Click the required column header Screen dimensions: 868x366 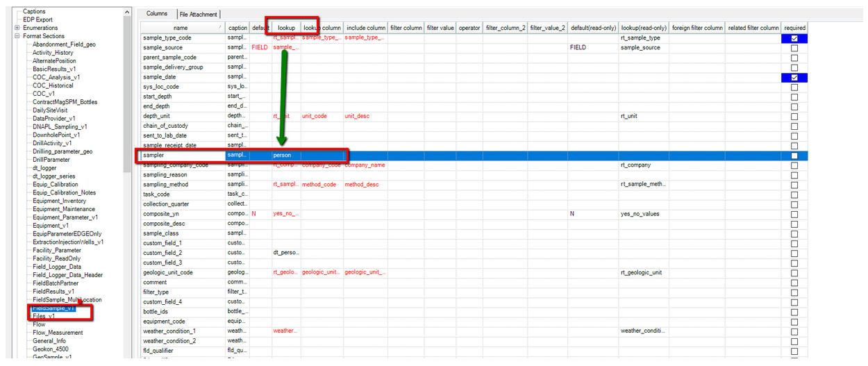pyautogui.click(x=794, y=28)
